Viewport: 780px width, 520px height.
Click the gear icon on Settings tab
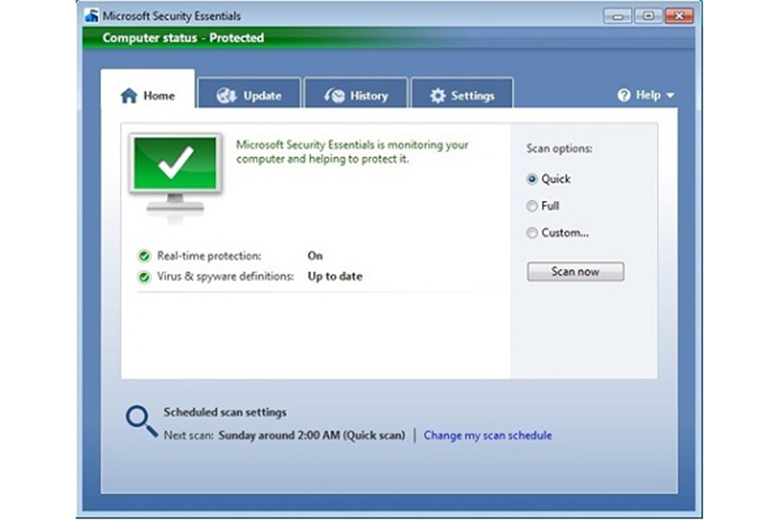pyautogui.click(x=438, y=96)
